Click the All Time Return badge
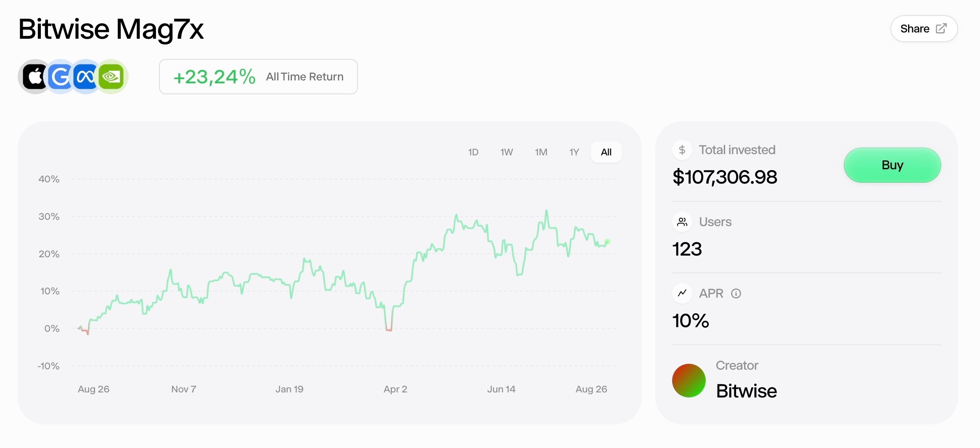 [258, 77]
